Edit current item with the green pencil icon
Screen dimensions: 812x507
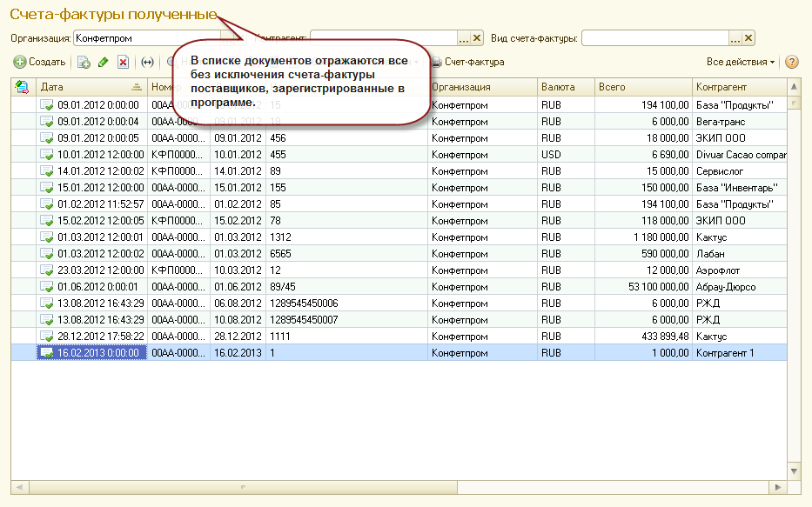tap(103, 62)
